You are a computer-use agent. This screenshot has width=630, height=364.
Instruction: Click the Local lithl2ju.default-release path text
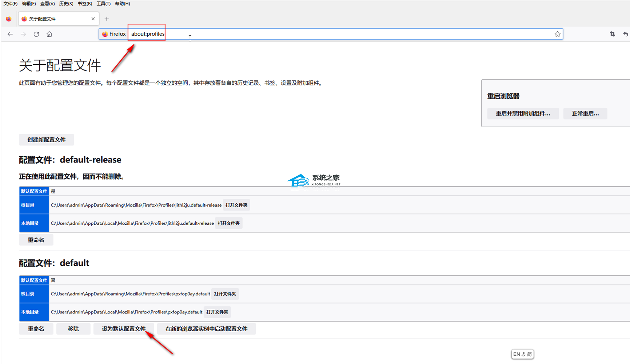132,223
